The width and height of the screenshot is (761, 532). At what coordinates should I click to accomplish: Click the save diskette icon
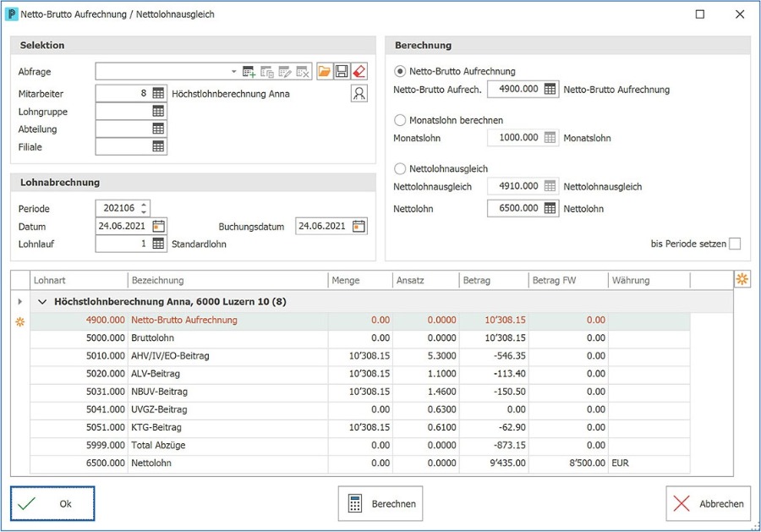(x=342, y=71)
